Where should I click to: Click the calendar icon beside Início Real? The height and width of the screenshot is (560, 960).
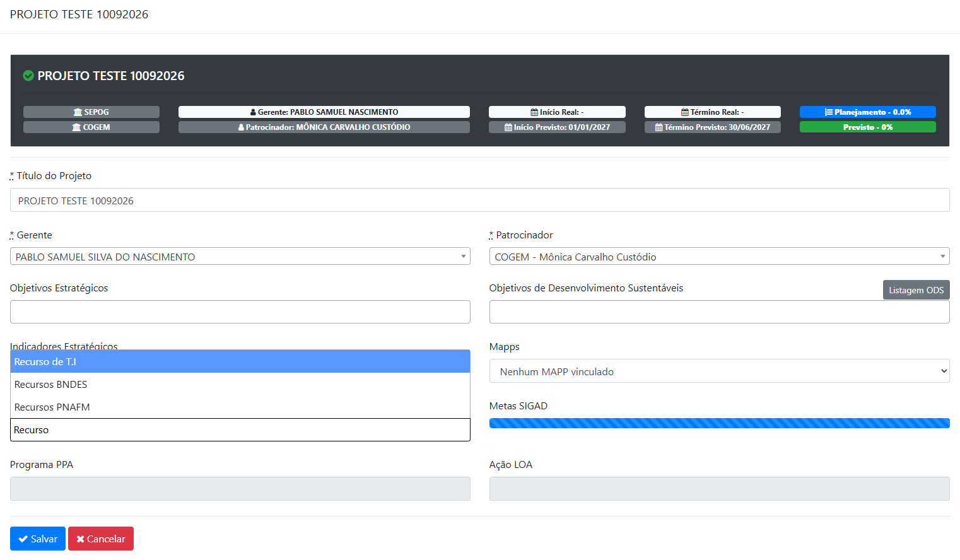534,112
